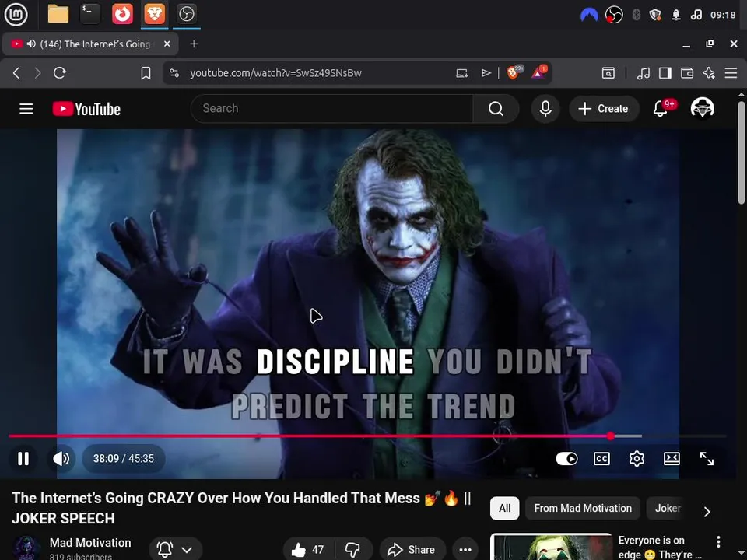Click the youtube.com address bar URL
Viewport: 747px width, 560px height.
tap(275, 73)
